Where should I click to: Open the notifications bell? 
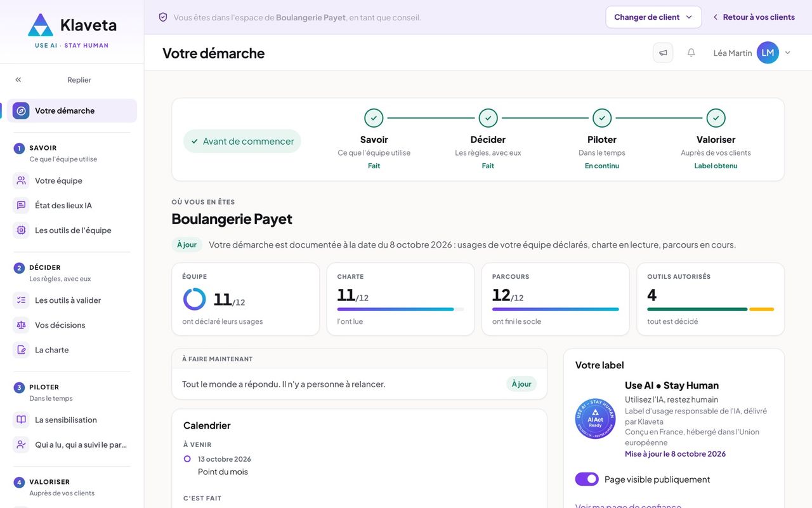pos(691,53)
